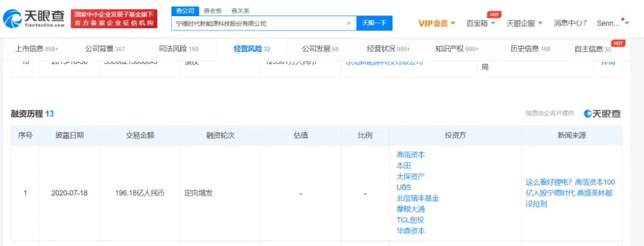Open investor TCL创投 link
This screenshot has height=246, width=644.
coord(410,220)
